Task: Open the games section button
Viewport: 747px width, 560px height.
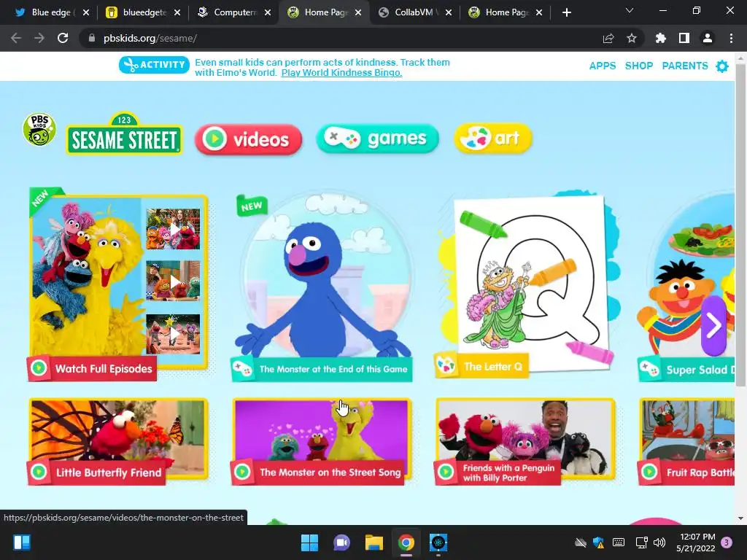Action: point(377,139)
